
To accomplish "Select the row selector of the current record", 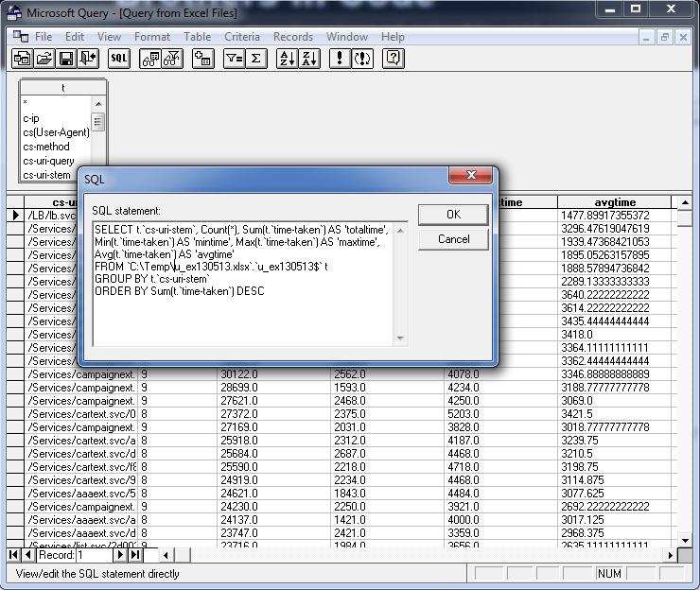I will coord(15,216).
